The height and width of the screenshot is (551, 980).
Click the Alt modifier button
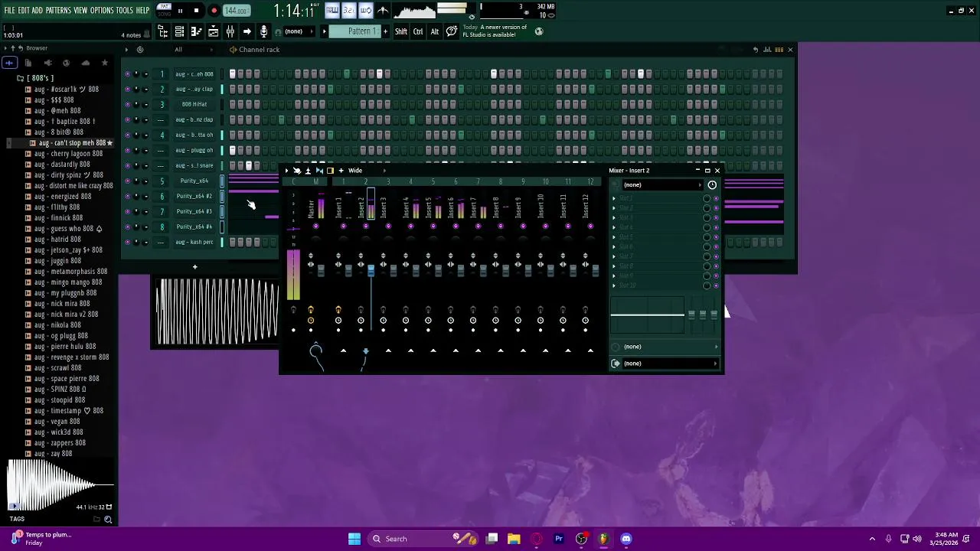click(435, 31)
